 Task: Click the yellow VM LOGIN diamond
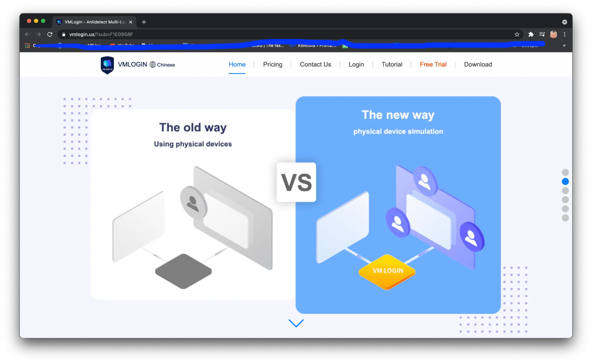pos(387,271)
